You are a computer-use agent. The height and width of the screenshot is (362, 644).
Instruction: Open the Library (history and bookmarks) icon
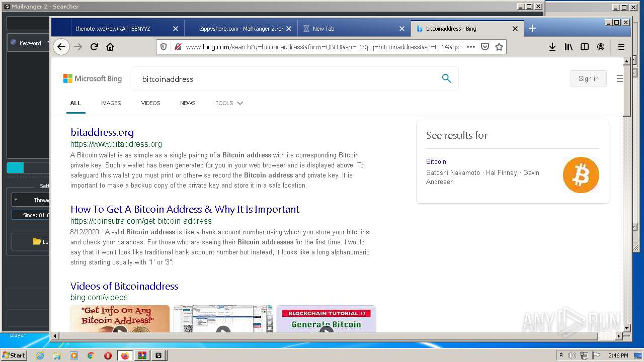569,47
